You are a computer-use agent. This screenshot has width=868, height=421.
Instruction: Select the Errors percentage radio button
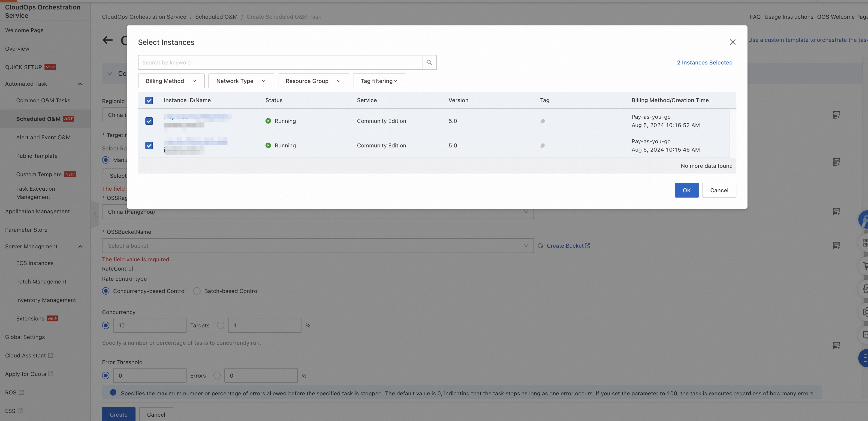click(x=217, y=375)
